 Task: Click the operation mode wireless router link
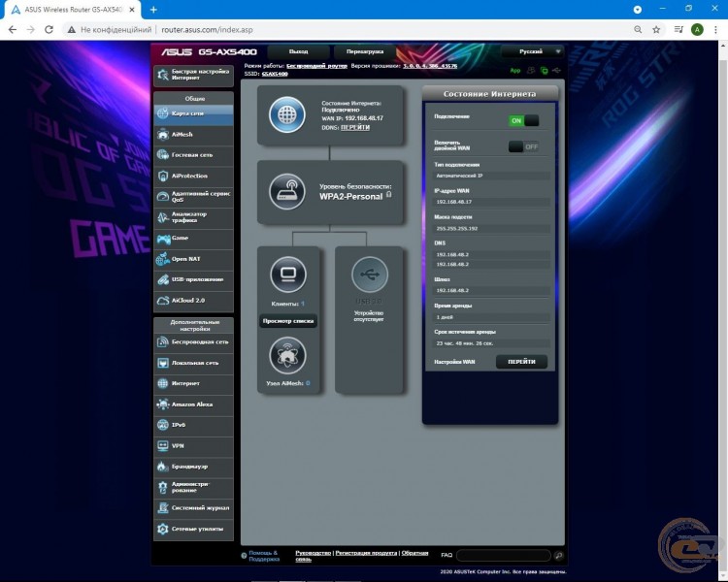pos(316,66)
